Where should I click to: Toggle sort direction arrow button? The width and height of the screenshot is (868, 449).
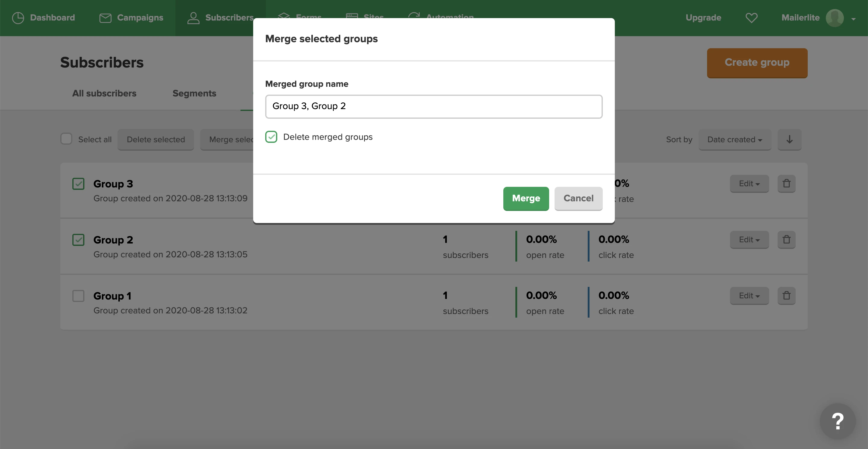[x=789, y=140]
